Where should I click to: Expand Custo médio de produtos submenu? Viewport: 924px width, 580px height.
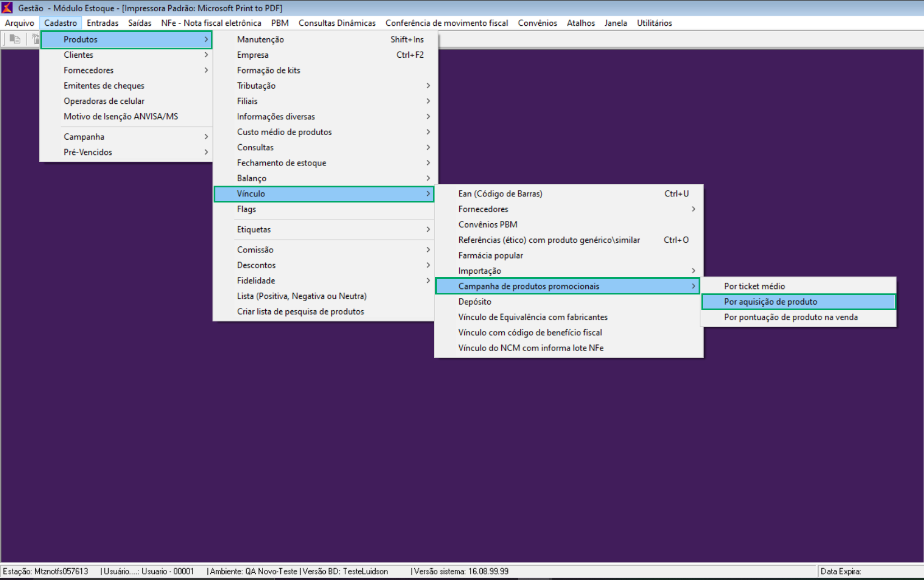click(x=324, y=132)
